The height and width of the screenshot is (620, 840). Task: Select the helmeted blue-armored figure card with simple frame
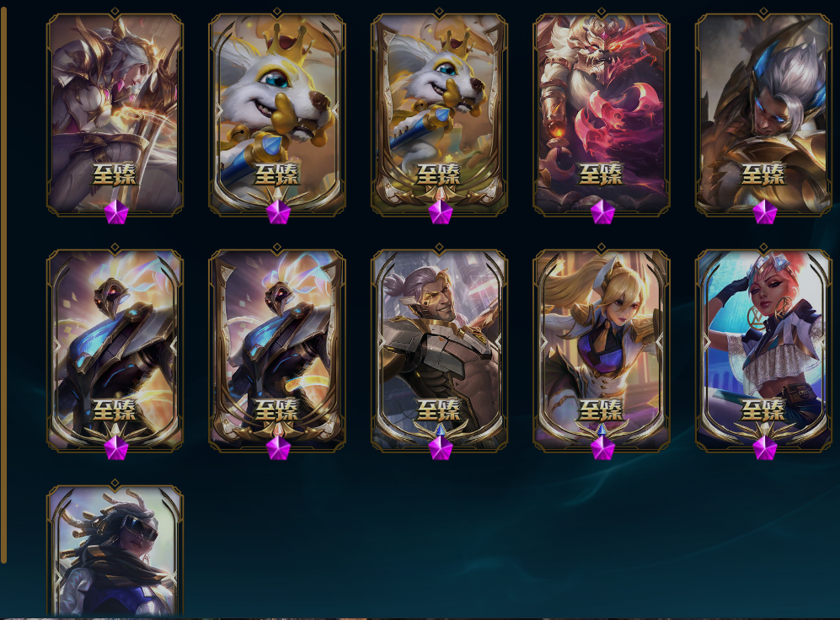115,350
